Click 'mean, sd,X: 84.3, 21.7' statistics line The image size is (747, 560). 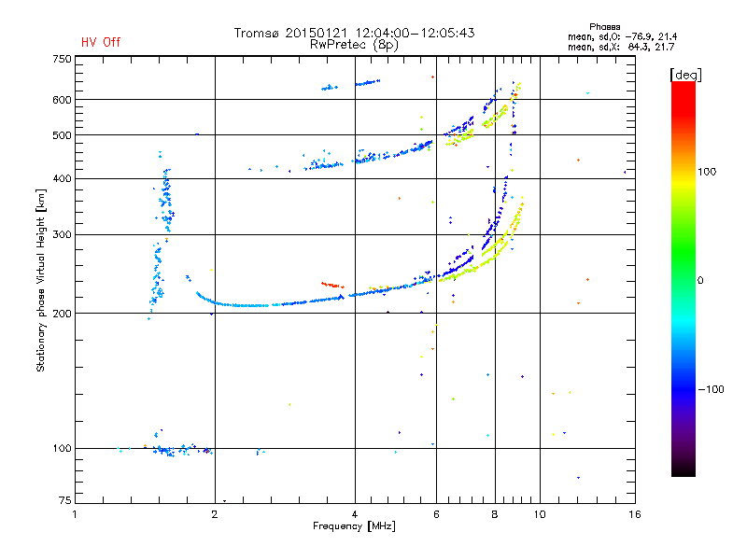click(621, 47)
